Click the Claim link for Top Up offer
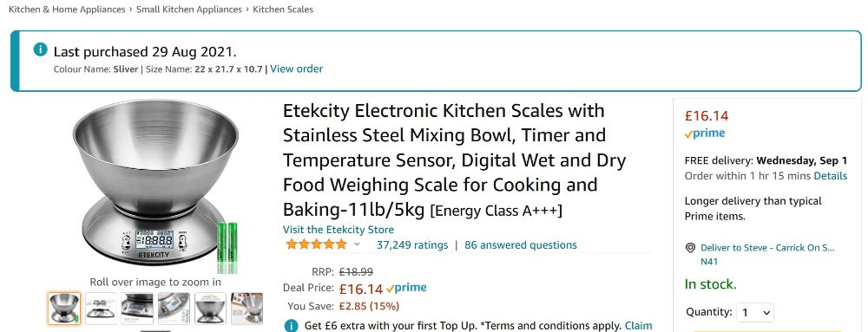The height and width of the screenshot is (332, 868). click(638, 326)
